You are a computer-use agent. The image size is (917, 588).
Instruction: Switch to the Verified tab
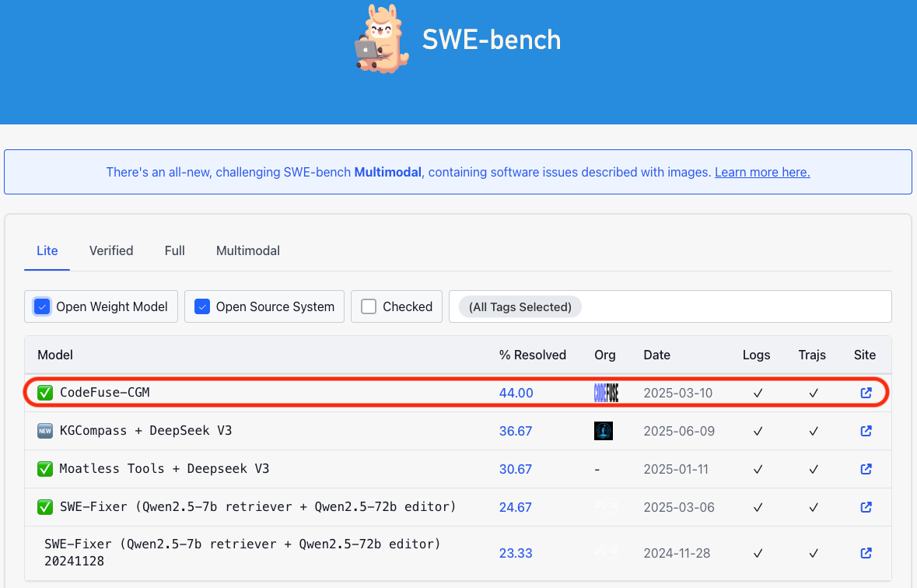(111, 250)
